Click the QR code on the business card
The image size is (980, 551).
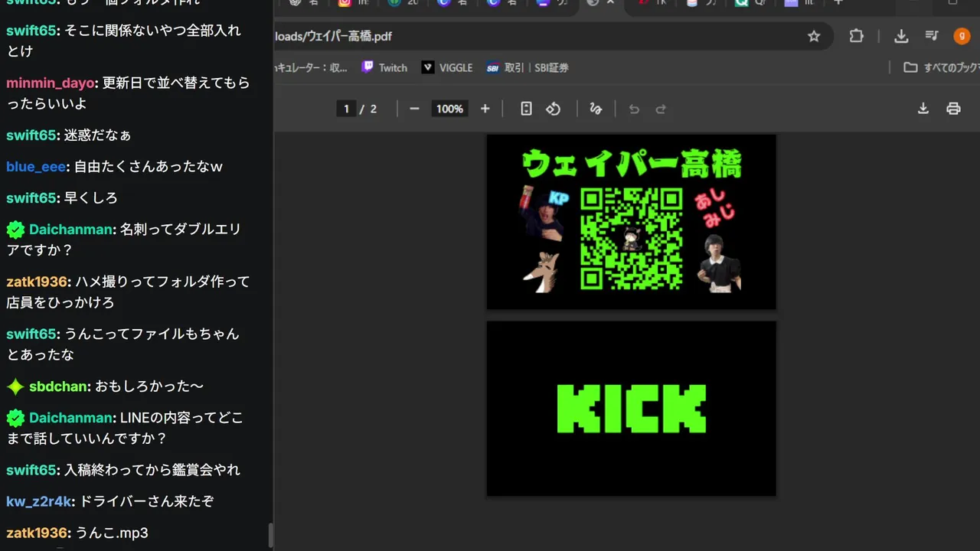(632, 239)
